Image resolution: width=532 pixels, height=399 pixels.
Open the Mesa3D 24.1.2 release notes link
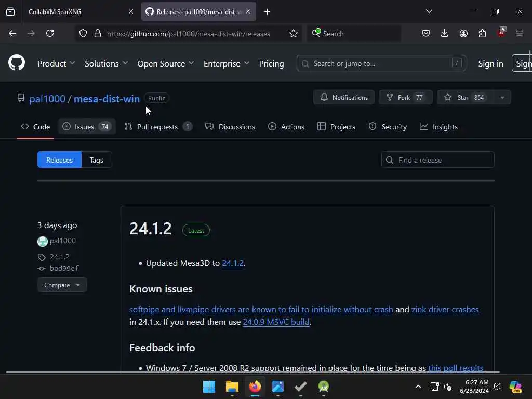(233, 263)
